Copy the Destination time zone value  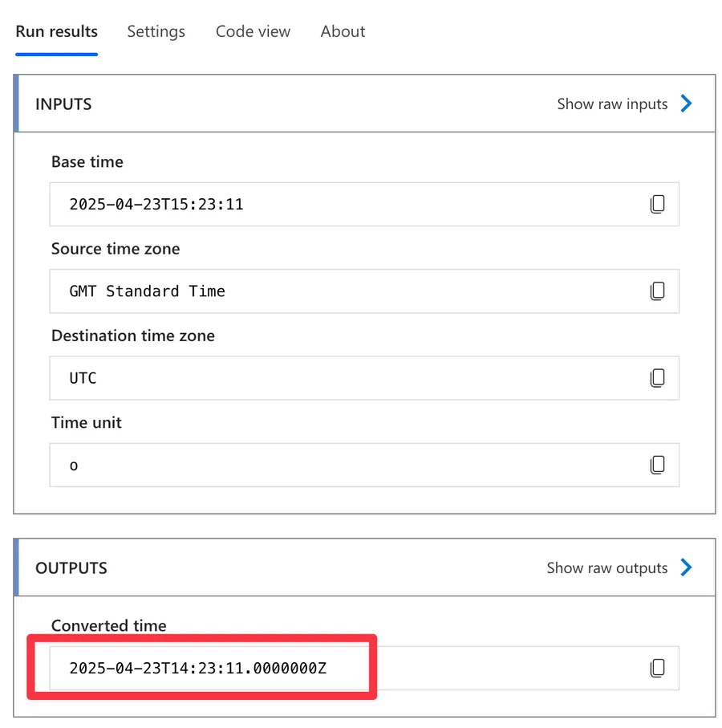click(657, 378)
